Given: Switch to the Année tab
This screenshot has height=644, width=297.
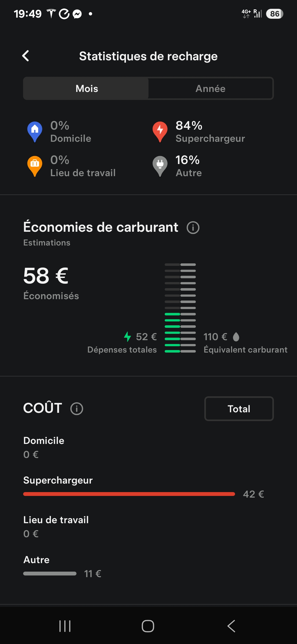Looking at the screenshot, I should pos(210,89).
